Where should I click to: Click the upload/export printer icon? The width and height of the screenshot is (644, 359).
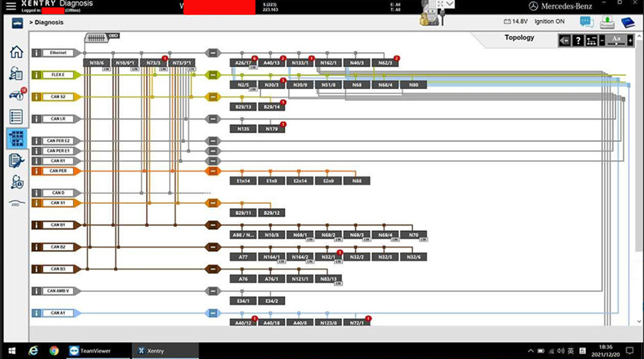point(607,22)
